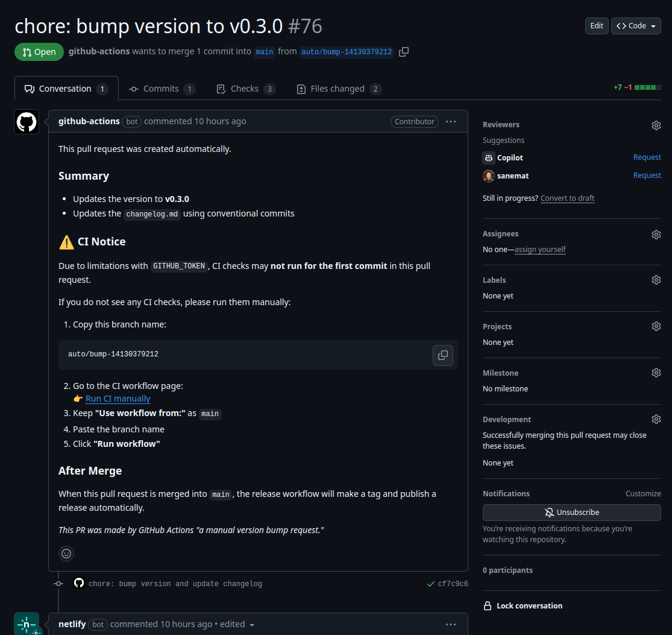Open Development settings gear
The image size is (672, 635).
point(656,419)
